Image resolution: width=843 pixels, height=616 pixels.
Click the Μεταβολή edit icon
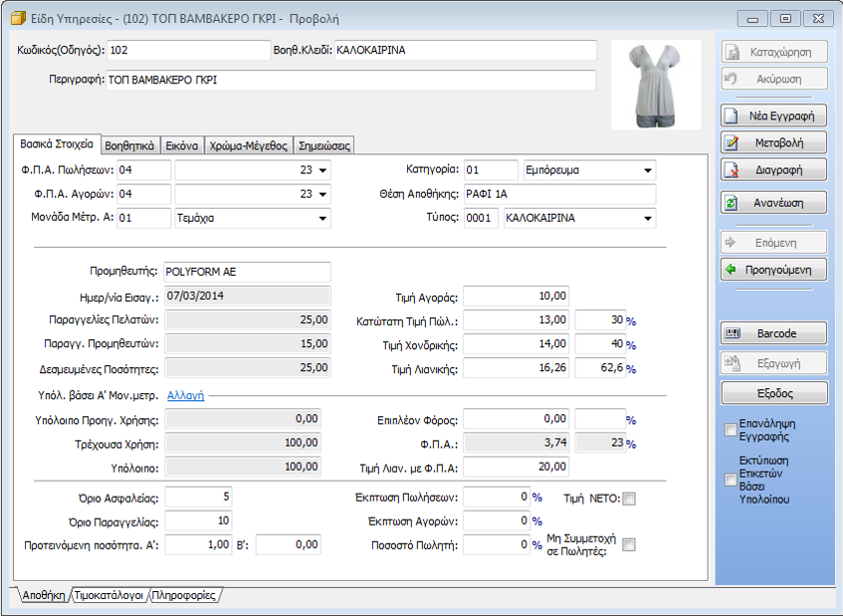point(731,143)
